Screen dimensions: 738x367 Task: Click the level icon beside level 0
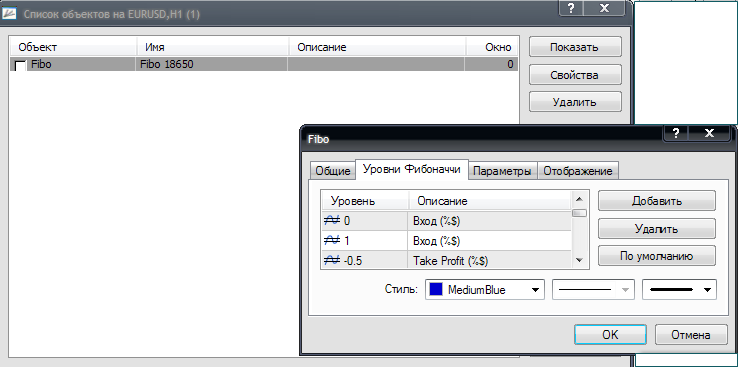pos(331,220)
